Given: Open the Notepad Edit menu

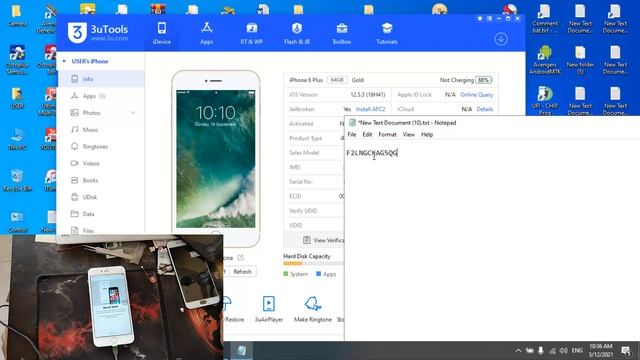Looking at the screenshot, I should point(367,134).
